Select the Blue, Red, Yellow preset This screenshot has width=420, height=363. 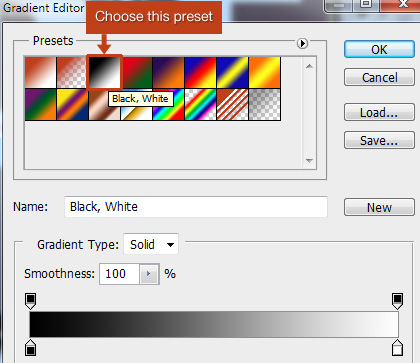click(201, 73)
